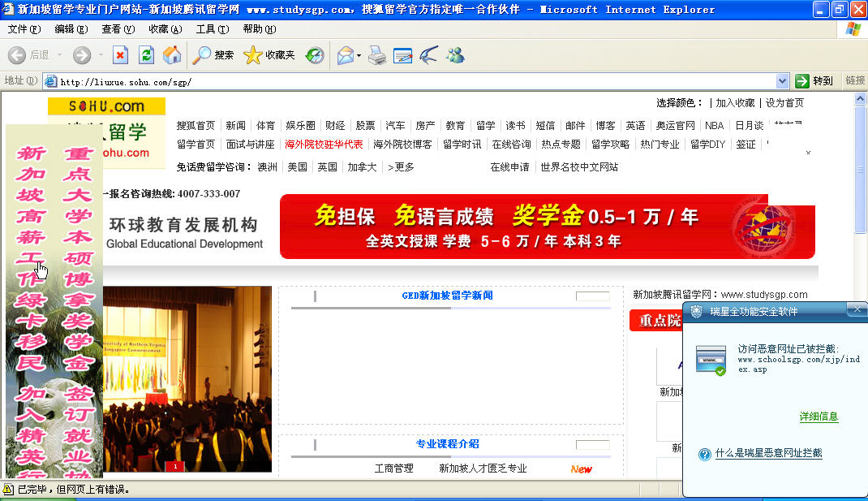This screenshot has height=501, width=868.
Task: Click the SOHU.com logo
Action: click(x=106, y=106)
